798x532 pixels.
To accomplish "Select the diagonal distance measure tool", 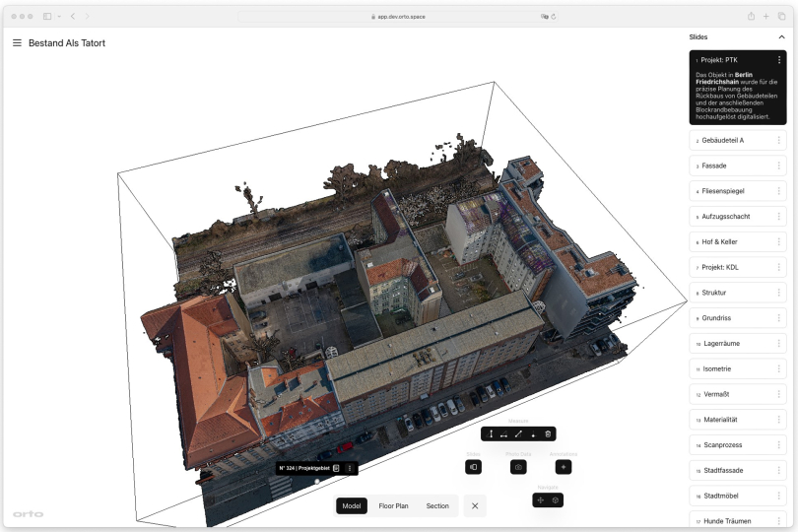I will 518,433.
